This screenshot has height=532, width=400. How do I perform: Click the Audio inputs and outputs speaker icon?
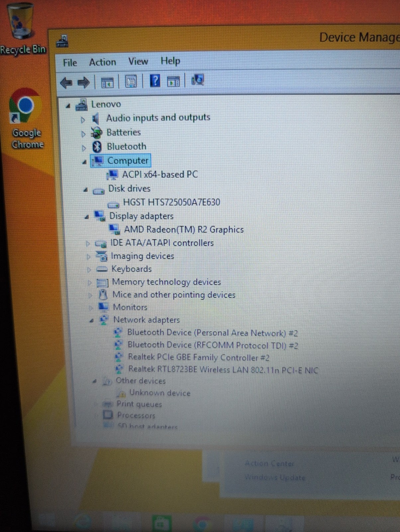pos(96,118)
